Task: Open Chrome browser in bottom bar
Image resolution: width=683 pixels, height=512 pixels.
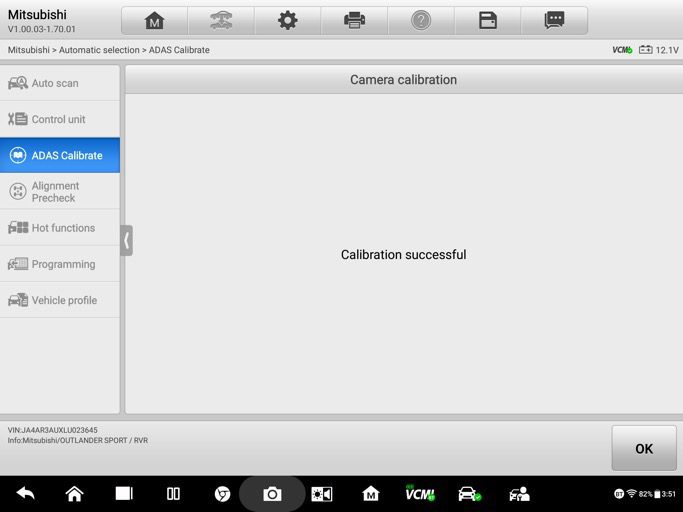Action: [x=222, y=494]
